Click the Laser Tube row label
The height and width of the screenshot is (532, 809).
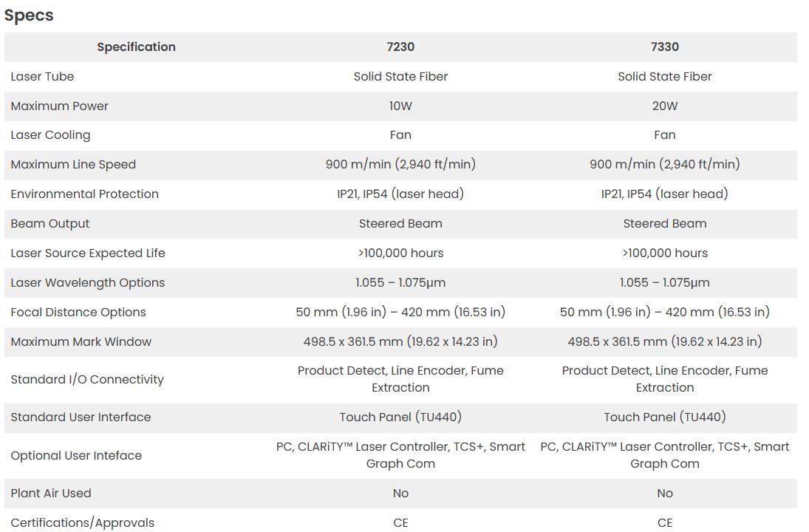click(42, 76)
